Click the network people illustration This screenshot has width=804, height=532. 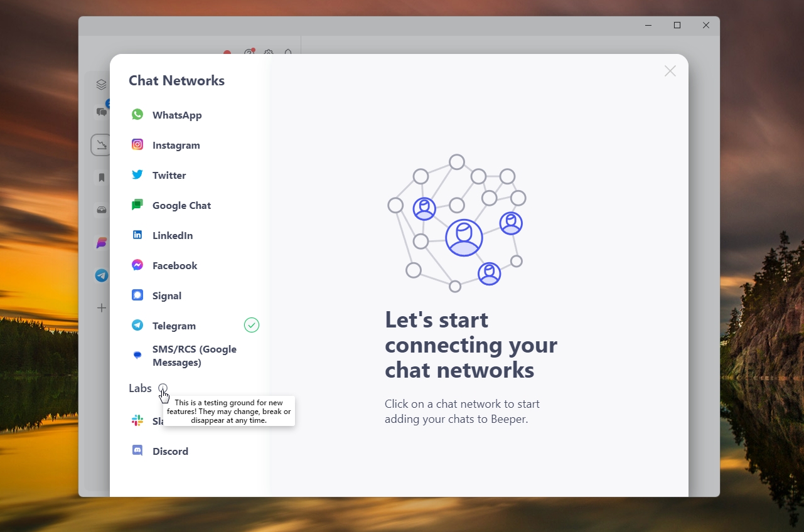[457, 223]
